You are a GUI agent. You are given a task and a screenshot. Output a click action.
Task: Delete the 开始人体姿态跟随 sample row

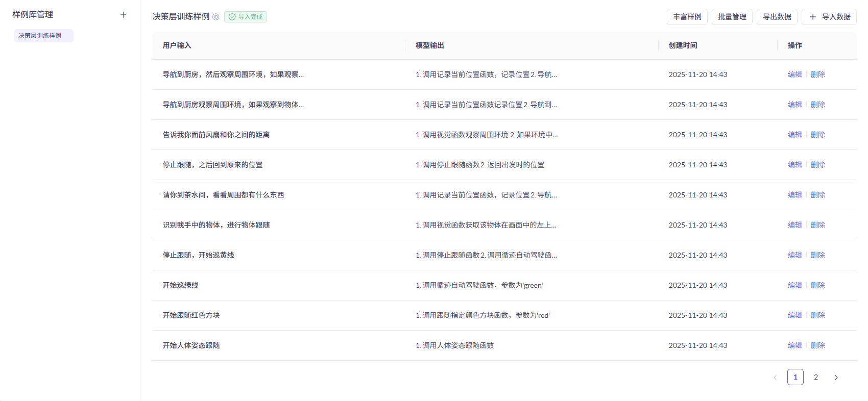point(817,345)
